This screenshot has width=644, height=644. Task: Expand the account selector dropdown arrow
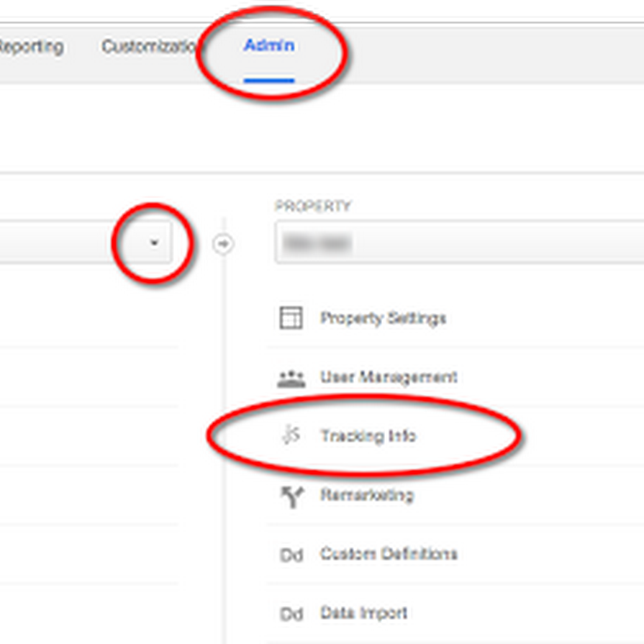tap(154, 243)
